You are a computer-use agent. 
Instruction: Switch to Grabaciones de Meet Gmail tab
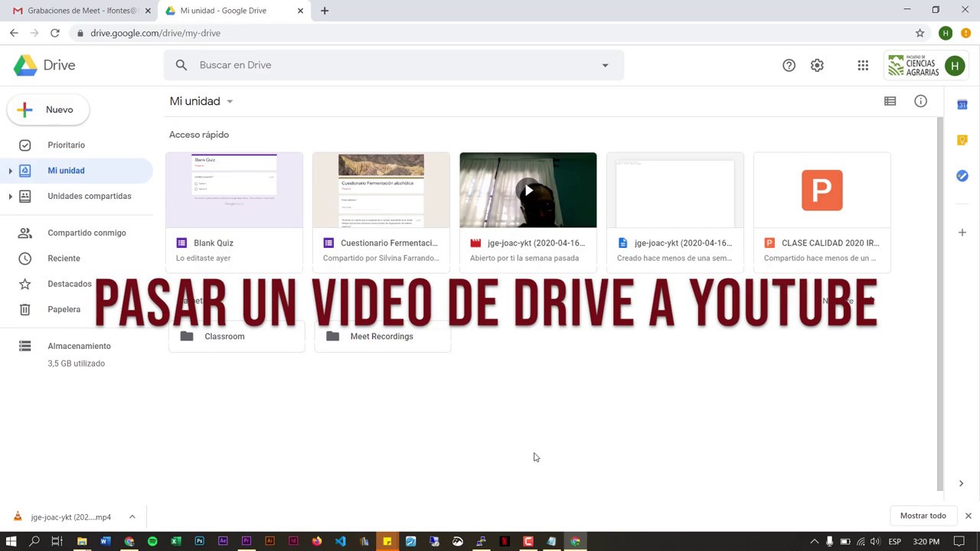81,11
